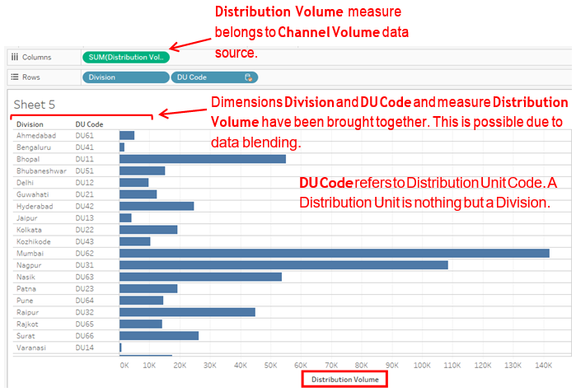The image size is (576, 392).
Task: Select the Hyderabad division label
Action: coord(35,206)
